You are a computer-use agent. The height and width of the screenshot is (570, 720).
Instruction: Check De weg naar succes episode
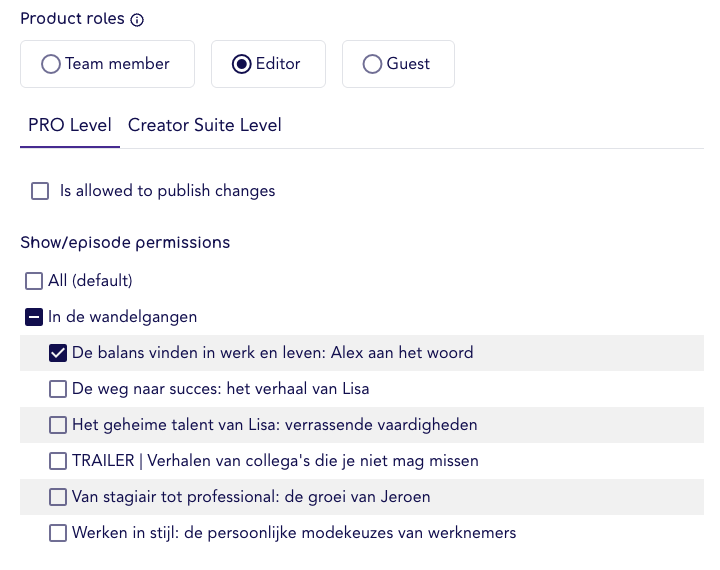[58, 389]
